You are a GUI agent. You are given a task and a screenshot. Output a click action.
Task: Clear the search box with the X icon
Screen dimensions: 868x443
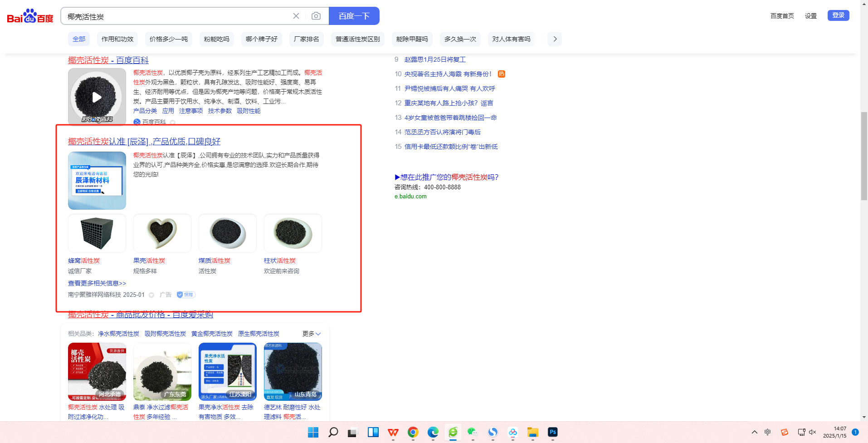pyautogui.click(x=296, y=16)
